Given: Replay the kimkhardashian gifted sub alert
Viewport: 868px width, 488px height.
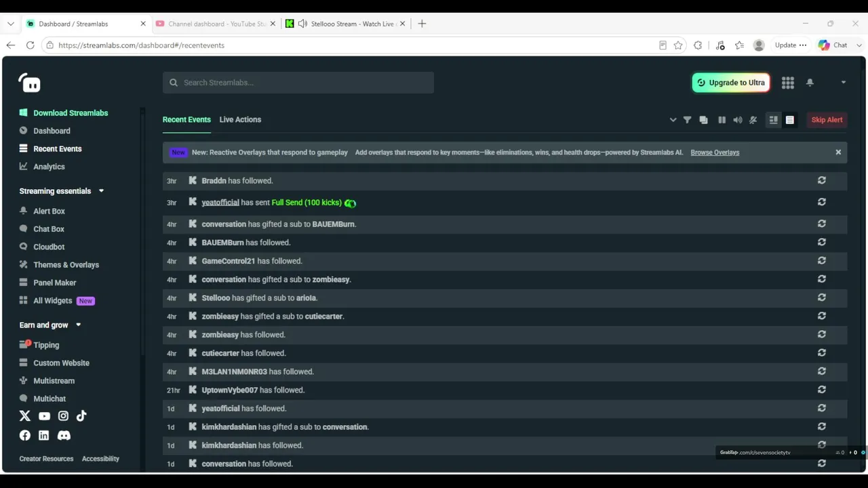Looking at the screenshot, I should point(821,426).
